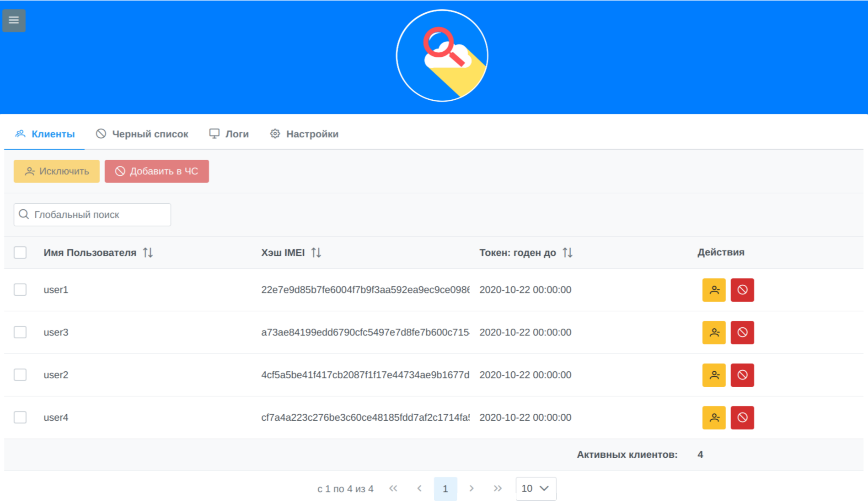The height and width of the screenshot is (504, 868).
Task: Open the Логи tab
Action: click(229, 134)
